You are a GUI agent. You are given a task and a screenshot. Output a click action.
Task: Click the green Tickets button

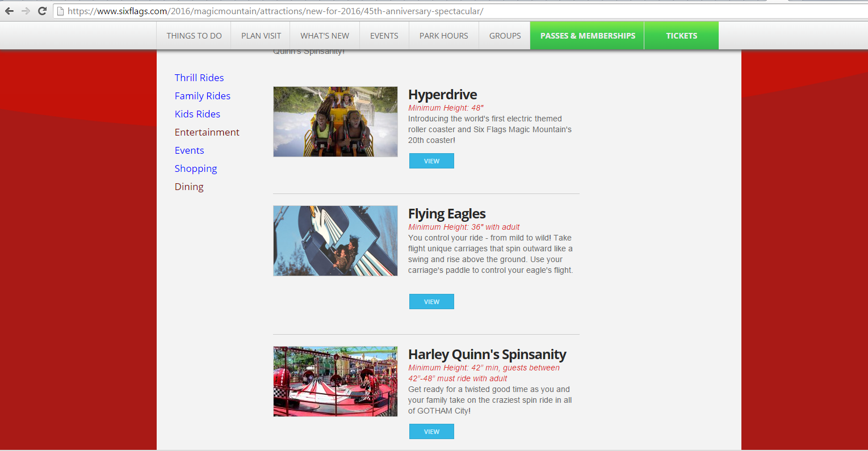point(681,36)
